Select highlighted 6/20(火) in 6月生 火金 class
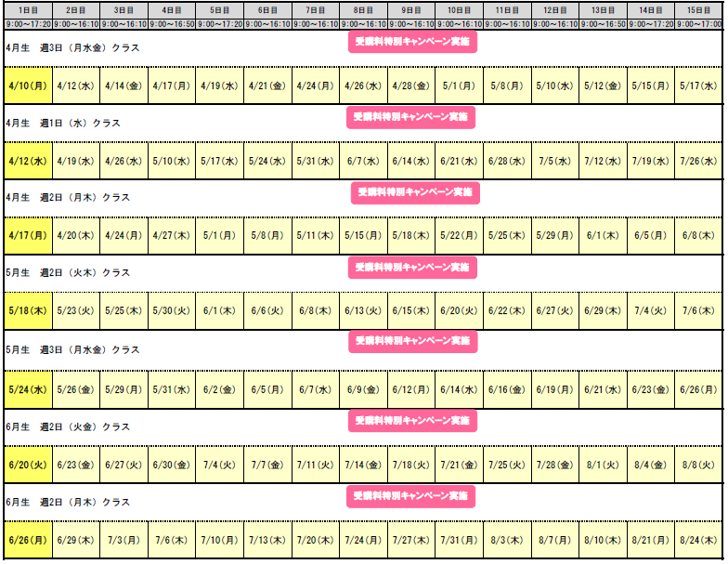The width and height of the screenshot is (728, 564). click(28, 465)
